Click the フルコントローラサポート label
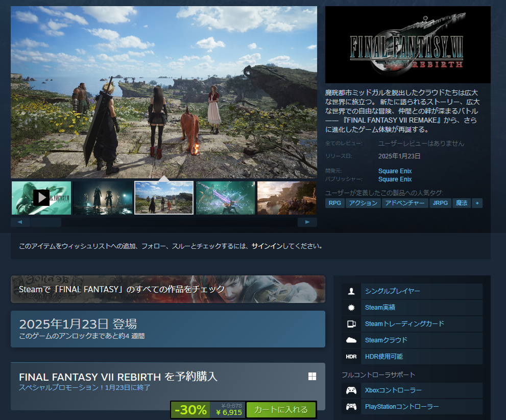 pos(378,375)
